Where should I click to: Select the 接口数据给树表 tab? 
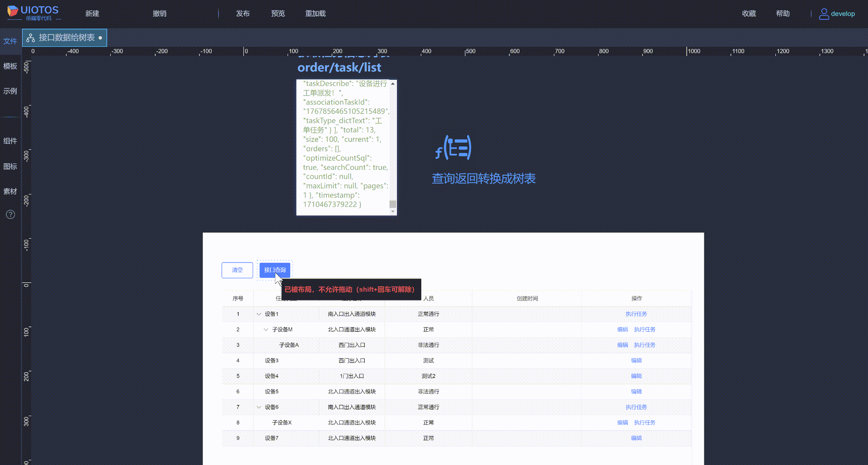point(64,37)
